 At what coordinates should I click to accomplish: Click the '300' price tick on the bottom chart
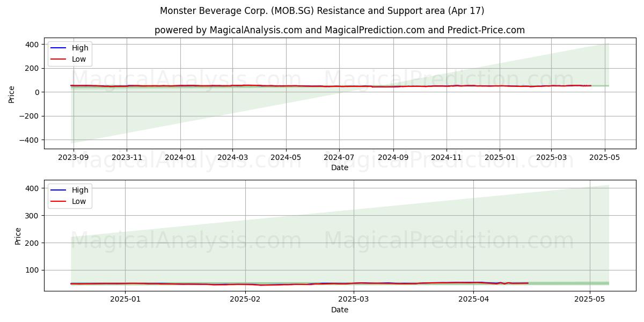coord(33,216)
